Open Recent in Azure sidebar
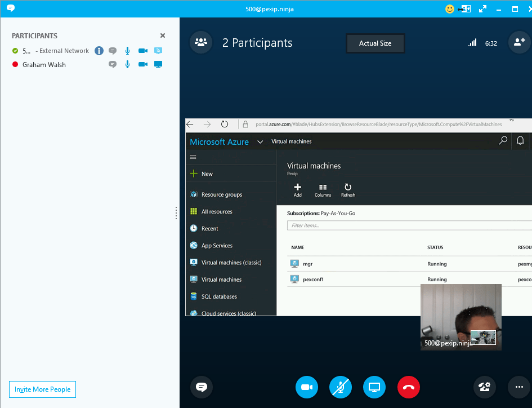532x408 pixels. pyautogui.click(x=231, y=228)
